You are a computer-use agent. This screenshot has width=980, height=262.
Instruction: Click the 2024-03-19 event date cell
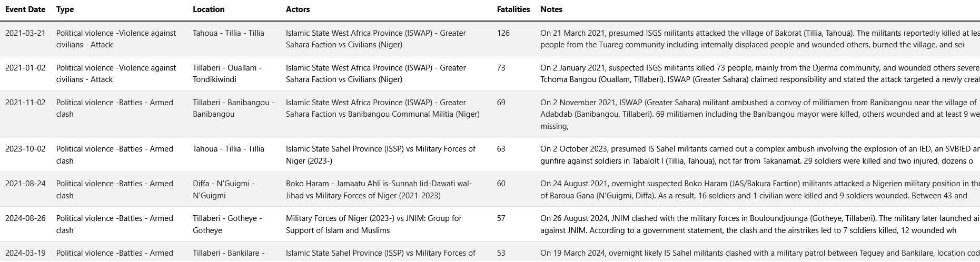tap(25, 253)
